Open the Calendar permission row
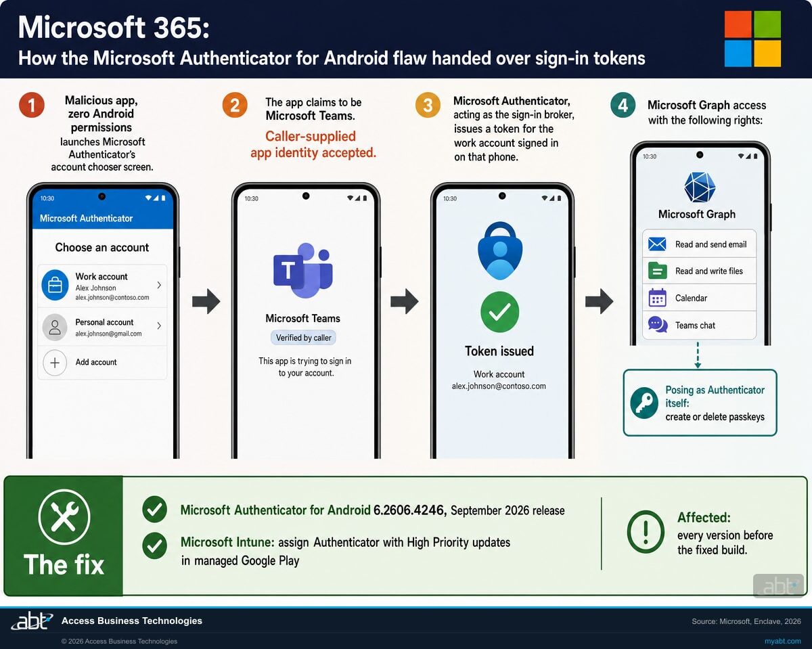The height and width of the screenshot is (649, 812). tap(699, 298)
